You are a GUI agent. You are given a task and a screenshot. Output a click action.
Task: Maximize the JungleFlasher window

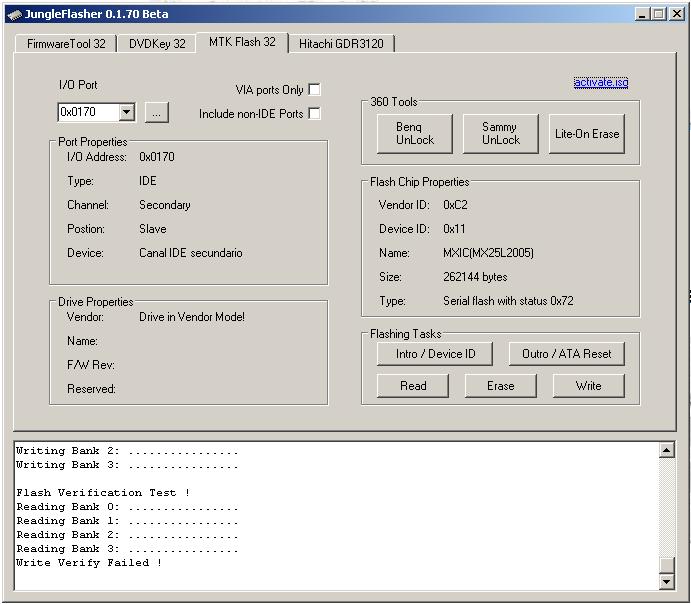[659, 14]
